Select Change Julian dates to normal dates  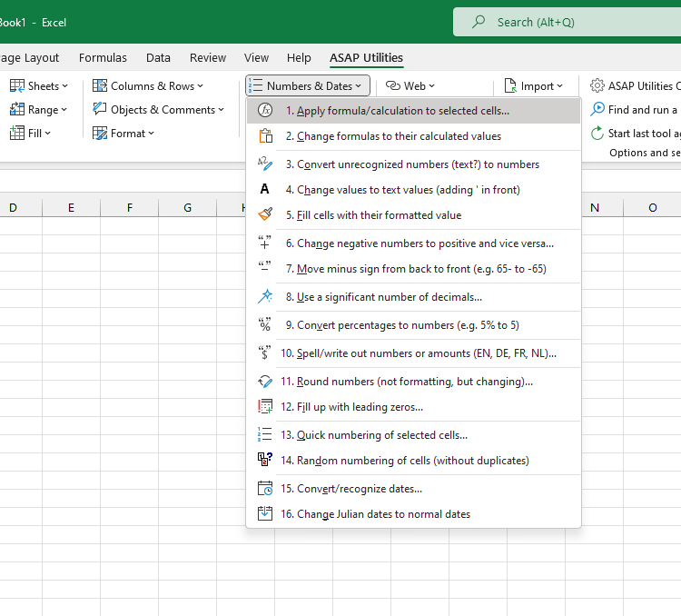click(413, 514)
